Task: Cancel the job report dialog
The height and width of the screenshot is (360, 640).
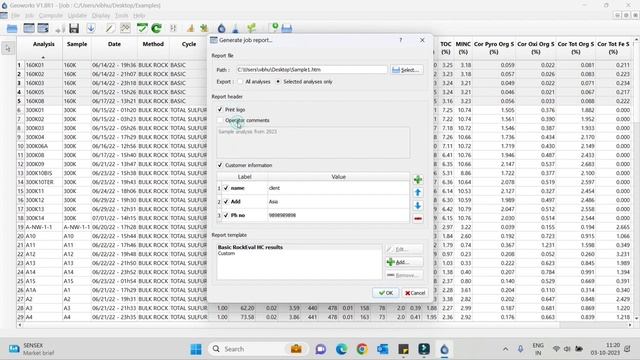Action: 415,293
